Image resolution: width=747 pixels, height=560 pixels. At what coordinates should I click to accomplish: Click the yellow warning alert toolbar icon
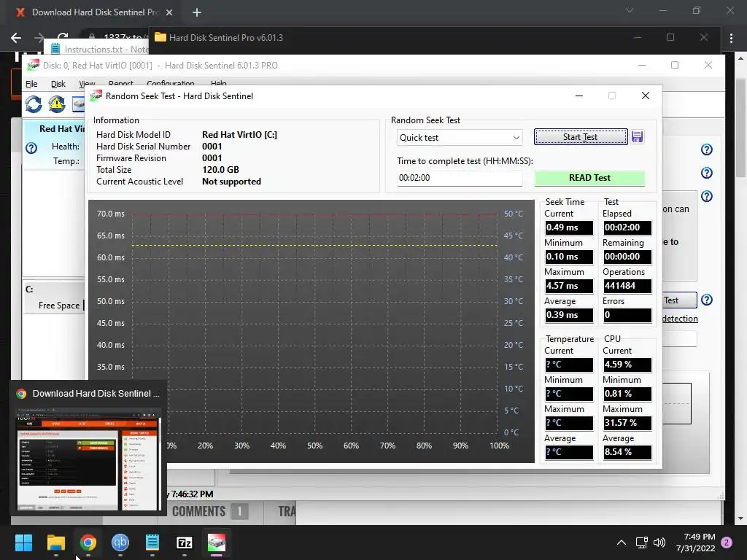coord(57,104)
